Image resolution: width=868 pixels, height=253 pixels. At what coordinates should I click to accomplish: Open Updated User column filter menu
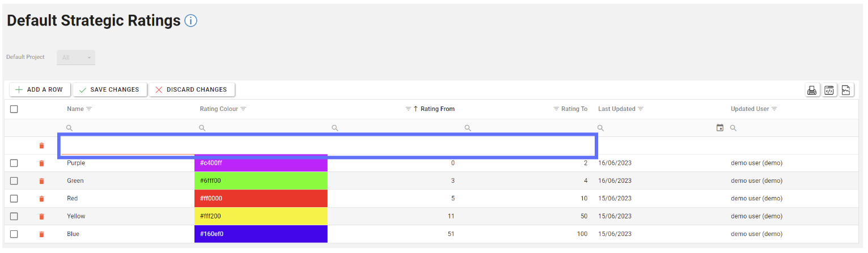(774, 109)
